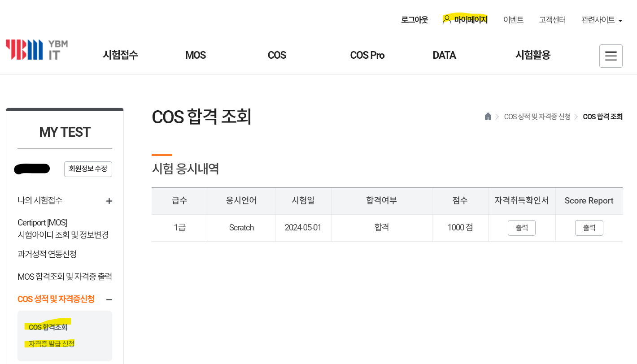Open DATA menu
637x364 pixels.
click(x=444, y=55)
